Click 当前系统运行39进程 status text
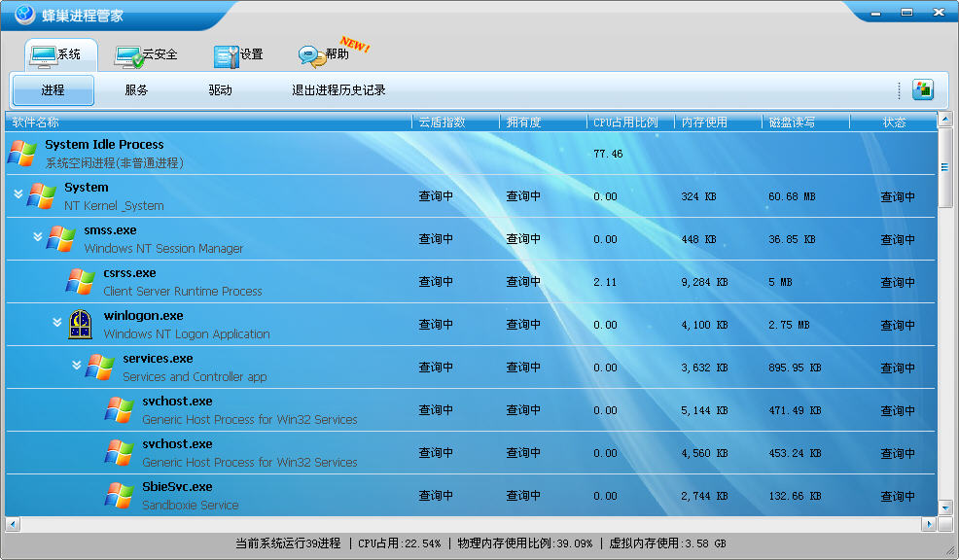The width and height of the screenshot is (959, 560). (288, 543)
